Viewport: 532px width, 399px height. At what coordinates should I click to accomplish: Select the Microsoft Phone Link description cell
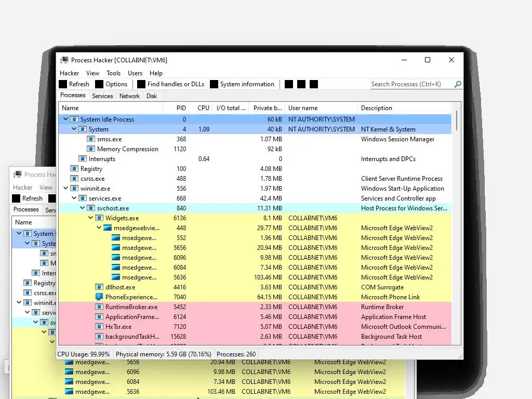(x=390, y=297)
